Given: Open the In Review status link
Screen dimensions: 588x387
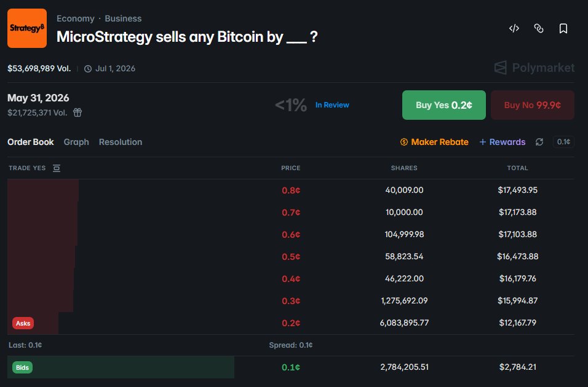Looking at the screenshot, I should pos(332,105).
